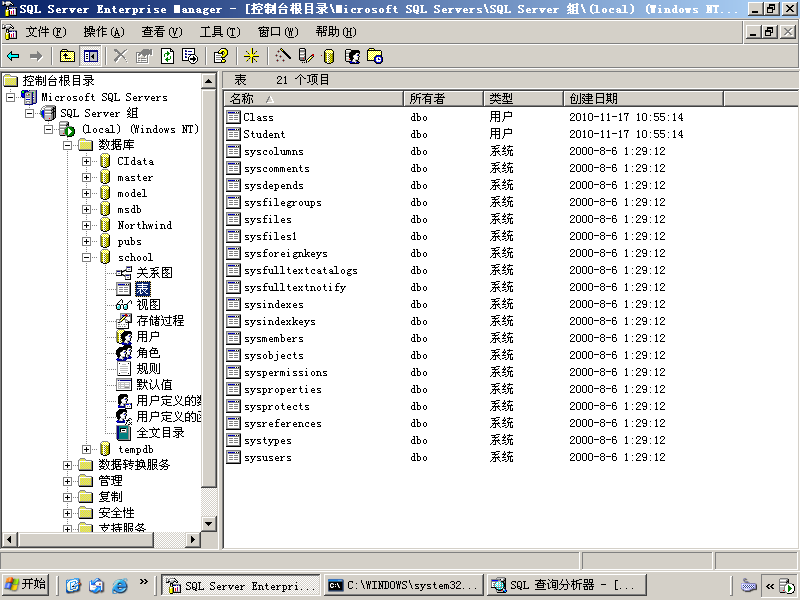Click the 开始 Start button
Screen dimensions: 800x600
point(26,585)
